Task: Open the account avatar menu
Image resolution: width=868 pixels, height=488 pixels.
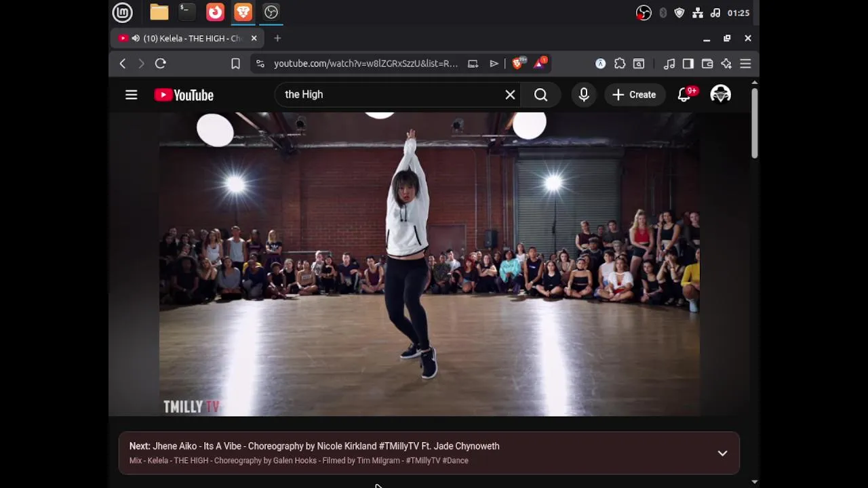Action: 720,94
